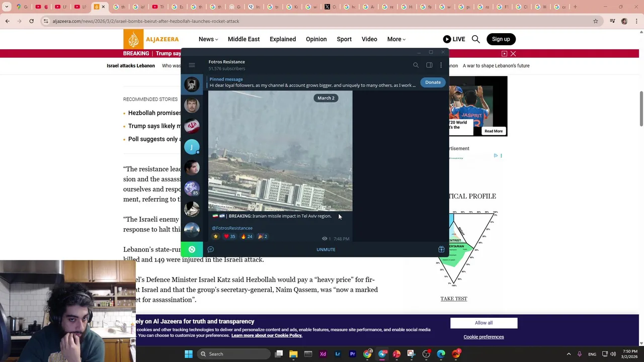
Task: Open 'A war to shape Lebanon's future' link
Action: pos(496,65)
